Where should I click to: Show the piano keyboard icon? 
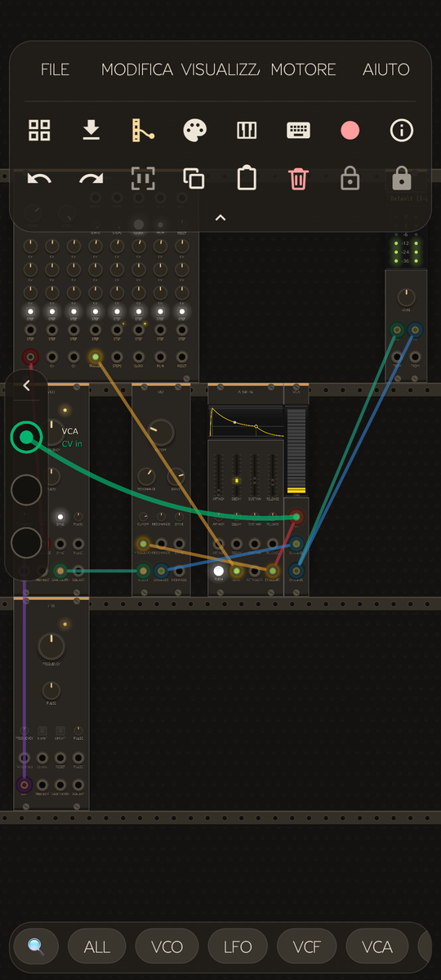coord(247,130)
